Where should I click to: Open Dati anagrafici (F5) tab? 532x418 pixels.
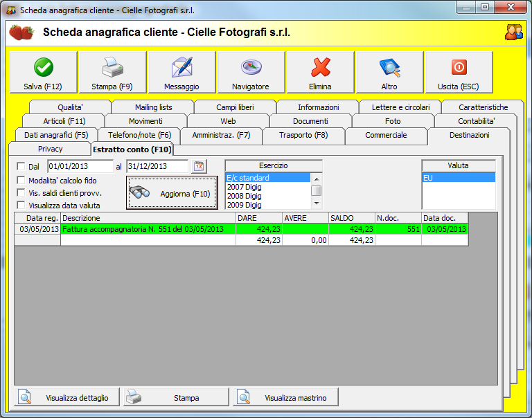click(x=56, y=135)
